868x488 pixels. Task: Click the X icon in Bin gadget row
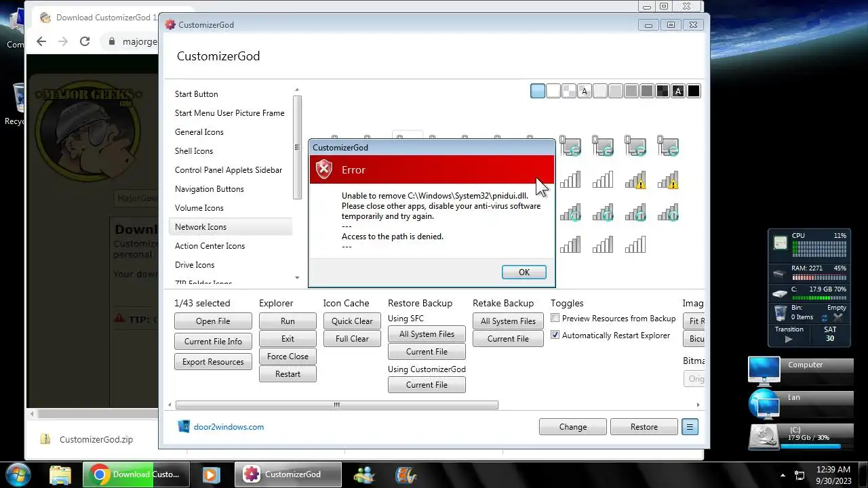point(838,317)
